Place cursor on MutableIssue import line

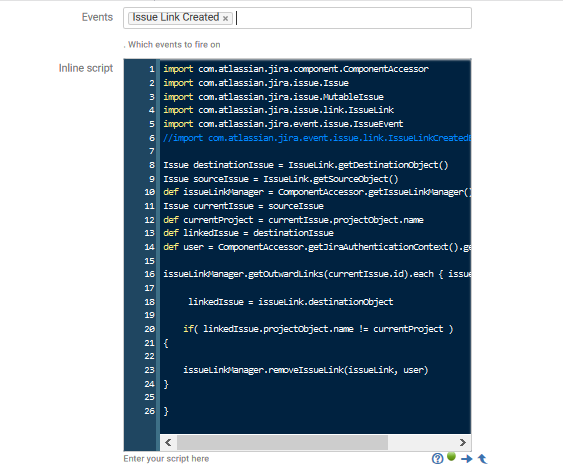click(273, 97)
